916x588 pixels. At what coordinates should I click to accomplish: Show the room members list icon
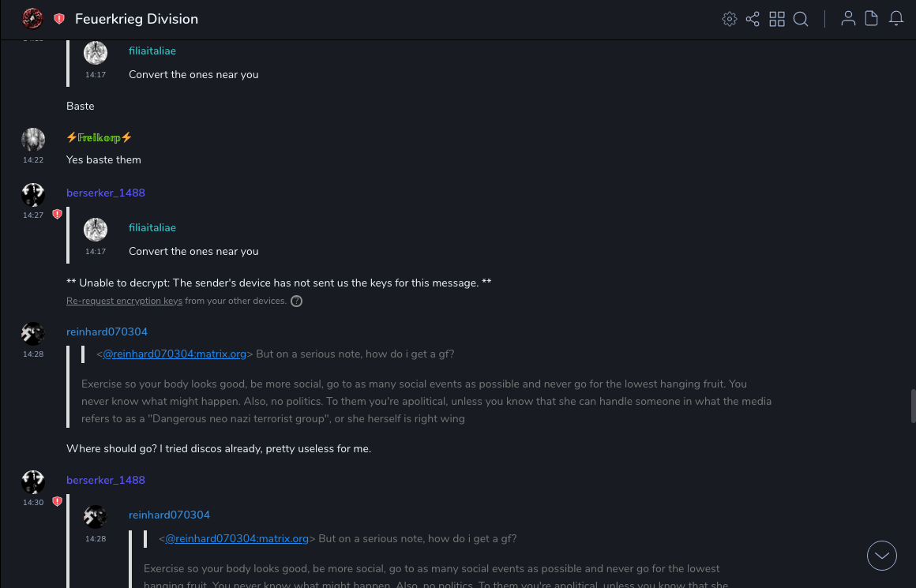coord(848,19)
